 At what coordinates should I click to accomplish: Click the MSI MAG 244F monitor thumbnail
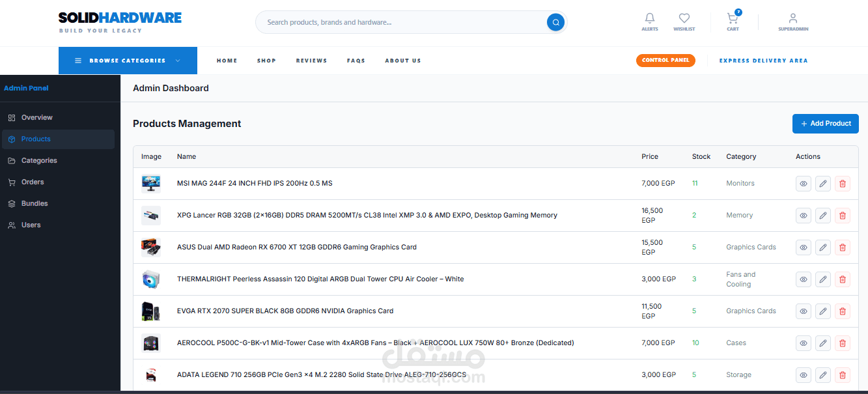pos(150,184)
